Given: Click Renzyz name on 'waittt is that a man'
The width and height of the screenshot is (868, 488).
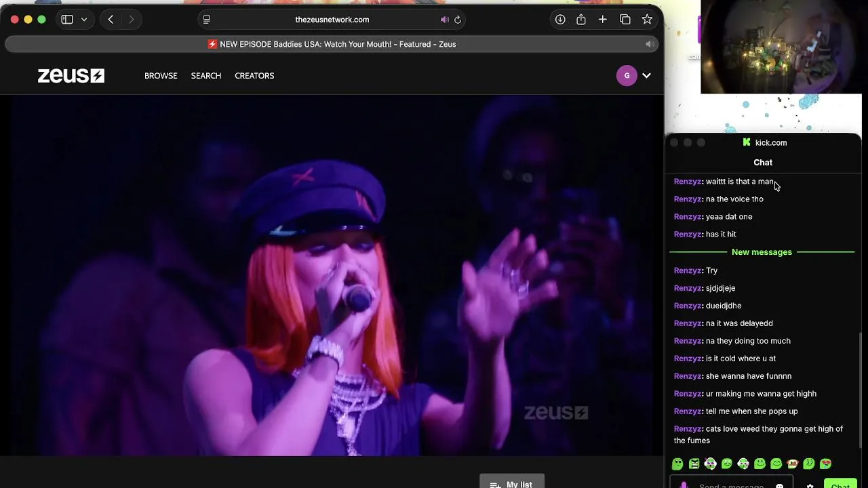Looking at the screenshot, I should [x=688, y=182].
